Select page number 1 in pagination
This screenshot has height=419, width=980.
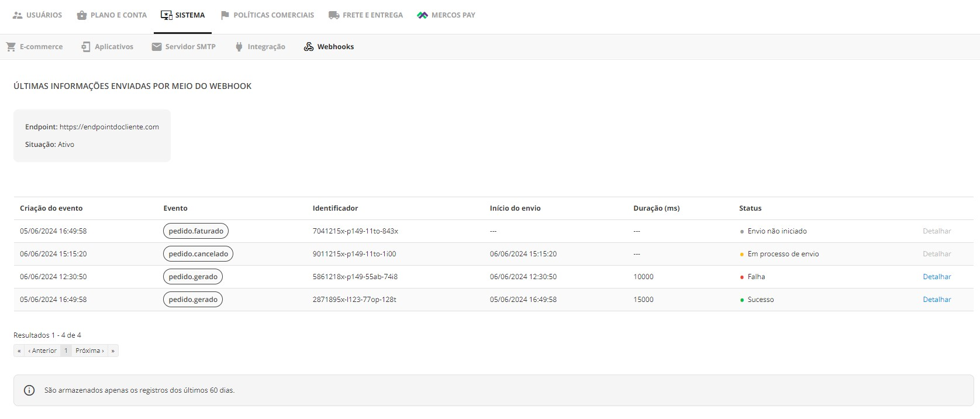66,351
